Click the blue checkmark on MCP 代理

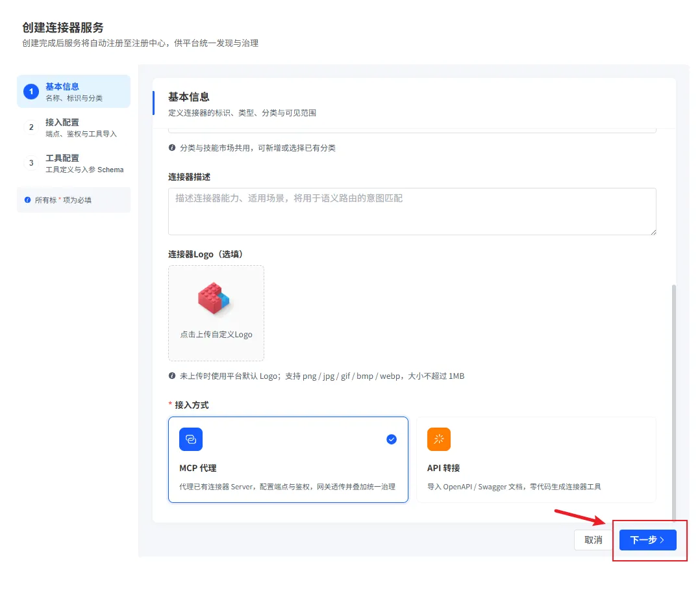(x=392, y=439)
